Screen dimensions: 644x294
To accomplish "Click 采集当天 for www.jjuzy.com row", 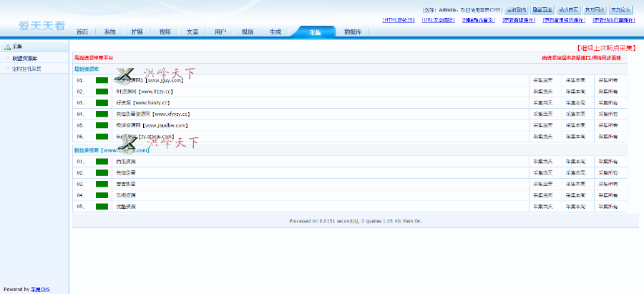I will click(x=543, y=81).
